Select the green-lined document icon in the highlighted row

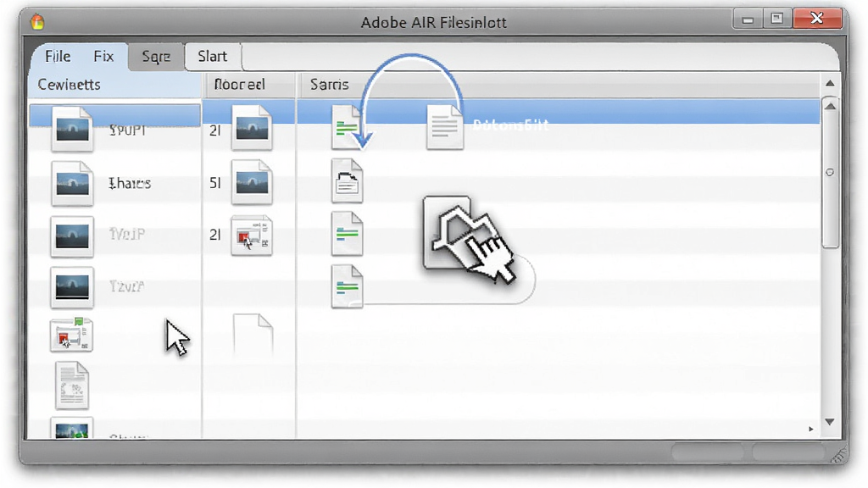tap(347, 128)
